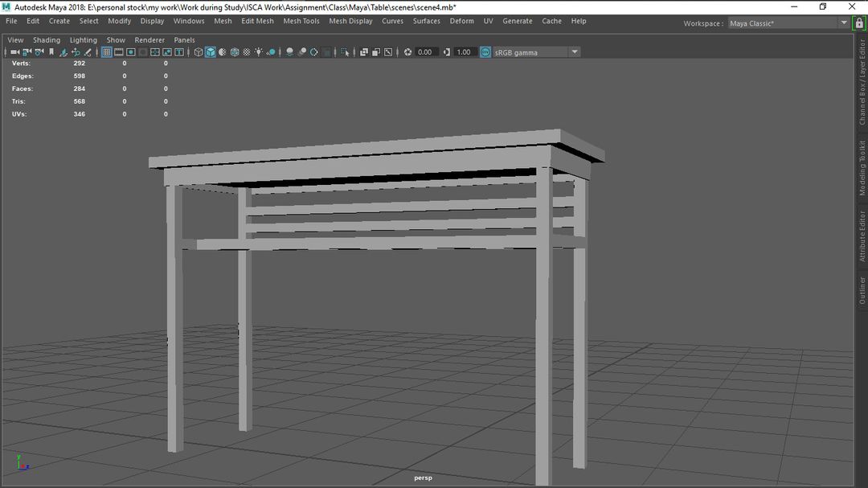Screen dimensions: 868x488
Task: Toggle the View Transform button
Action: click(x=485, y=52)
